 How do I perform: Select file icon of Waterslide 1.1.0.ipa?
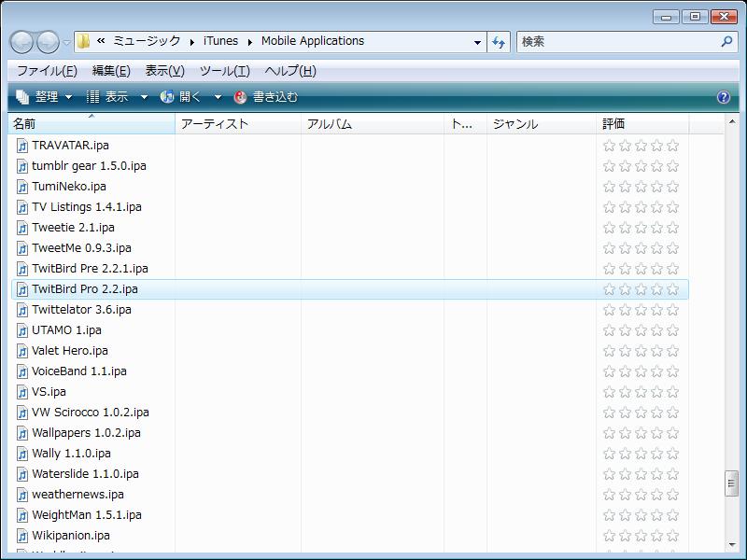pyautogui.click(x=22, y=474)
